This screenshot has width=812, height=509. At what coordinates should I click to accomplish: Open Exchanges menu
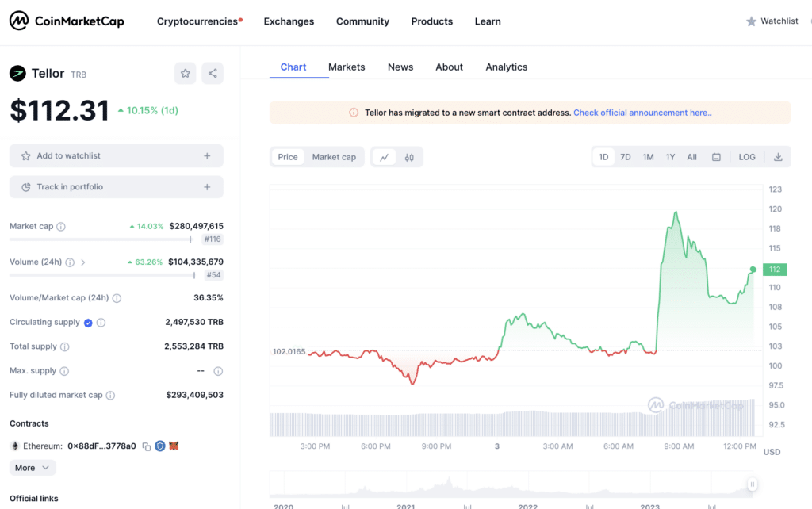(x=289, y=21)
